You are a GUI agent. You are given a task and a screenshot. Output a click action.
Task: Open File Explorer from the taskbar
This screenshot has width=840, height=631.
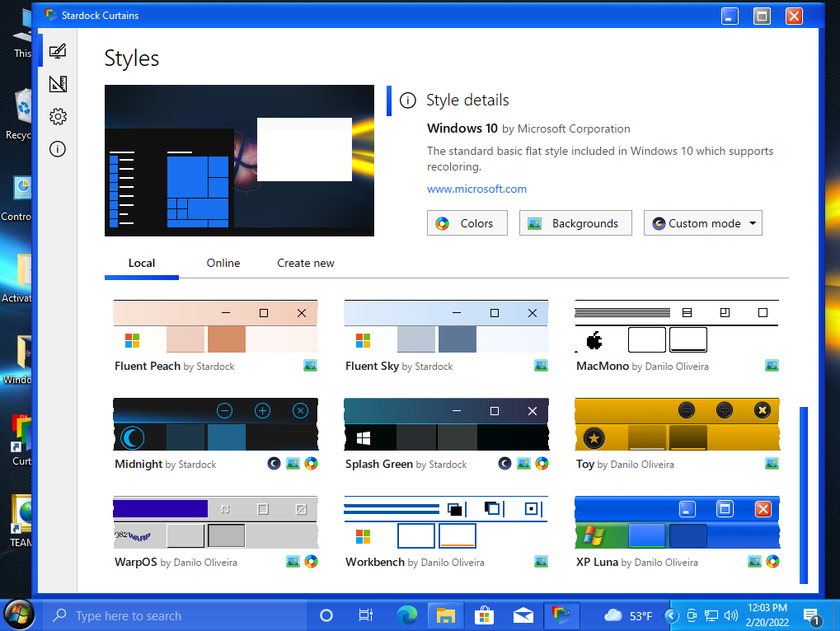pos(445,615)
